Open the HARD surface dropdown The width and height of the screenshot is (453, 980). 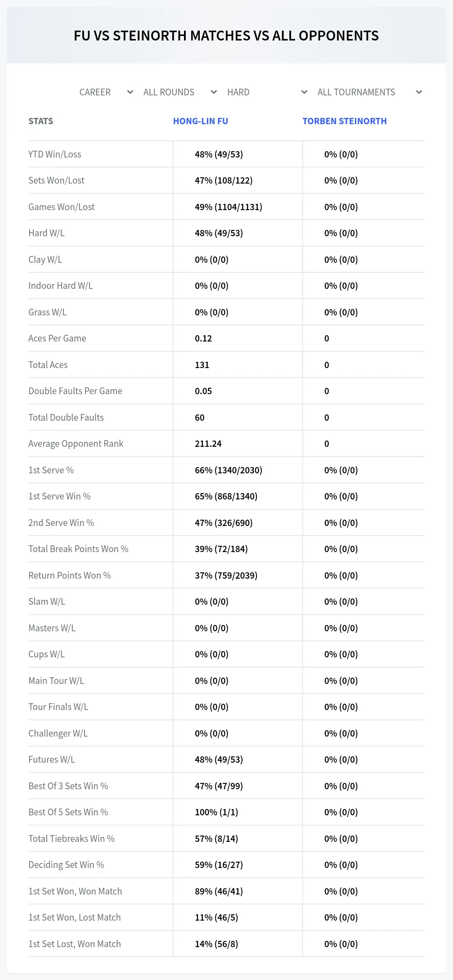coord(267,92)
